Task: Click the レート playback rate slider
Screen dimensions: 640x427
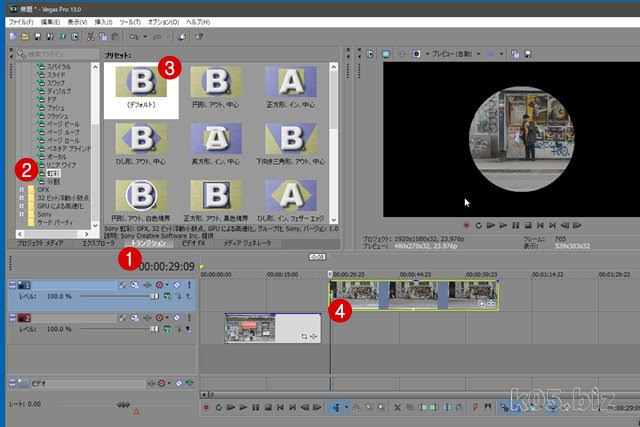Action: tap(123, 405)
